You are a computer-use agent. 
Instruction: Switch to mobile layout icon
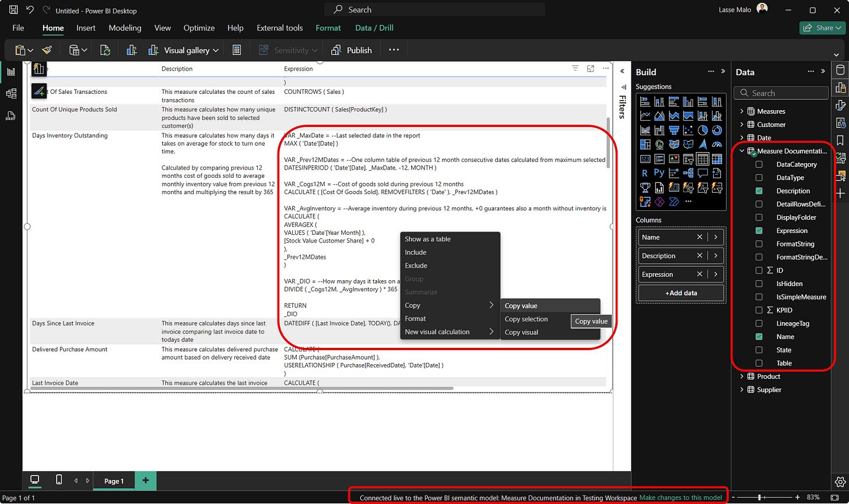[x=58, y=480]
